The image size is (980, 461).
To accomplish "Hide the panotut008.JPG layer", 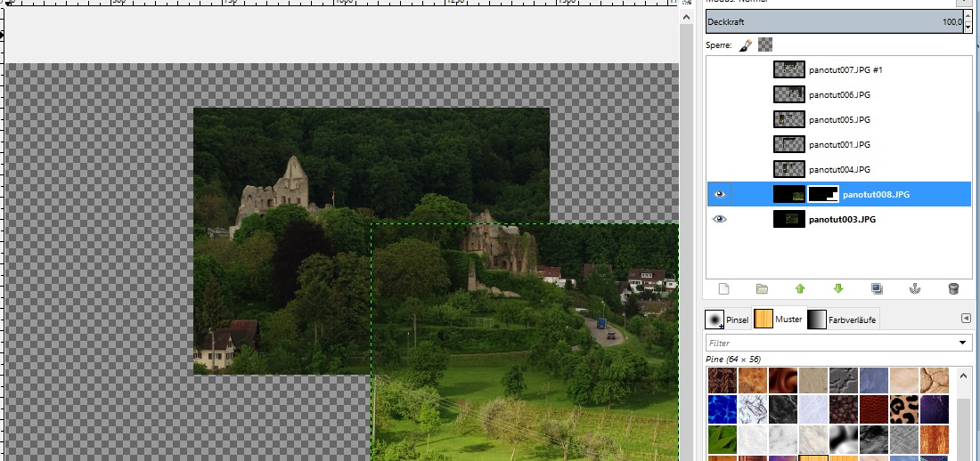I will pyautogui.click(x=720, y=194).
